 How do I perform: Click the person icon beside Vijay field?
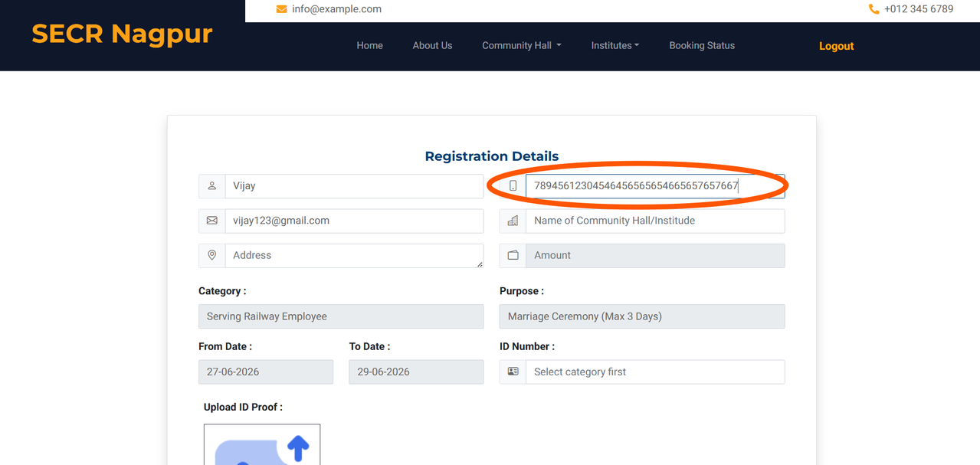coord(212,186)
